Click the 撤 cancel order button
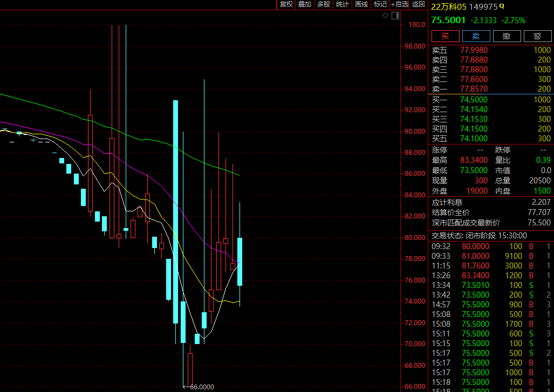This screenshot has width=554, height=392. coord(507,36)
